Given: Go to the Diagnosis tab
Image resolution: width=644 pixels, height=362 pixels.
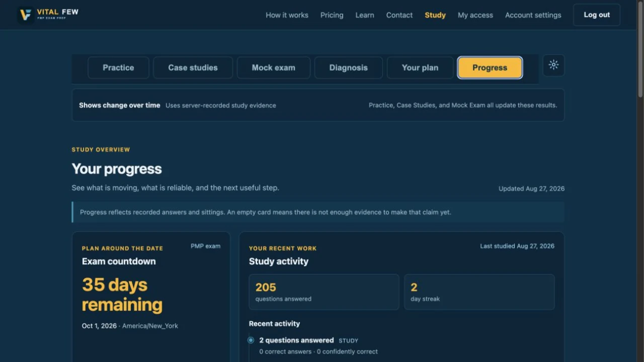Looking at the screenshot, I should coord(349,68).
